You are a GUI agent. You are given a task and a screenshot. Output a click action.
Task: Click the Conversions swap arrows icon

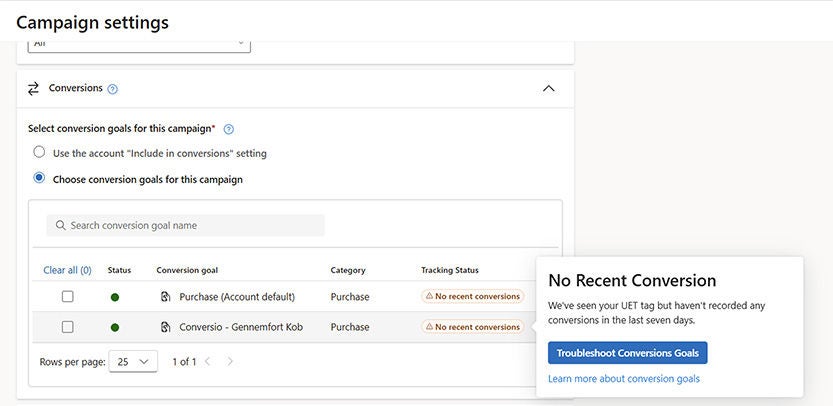coord(33,88)
